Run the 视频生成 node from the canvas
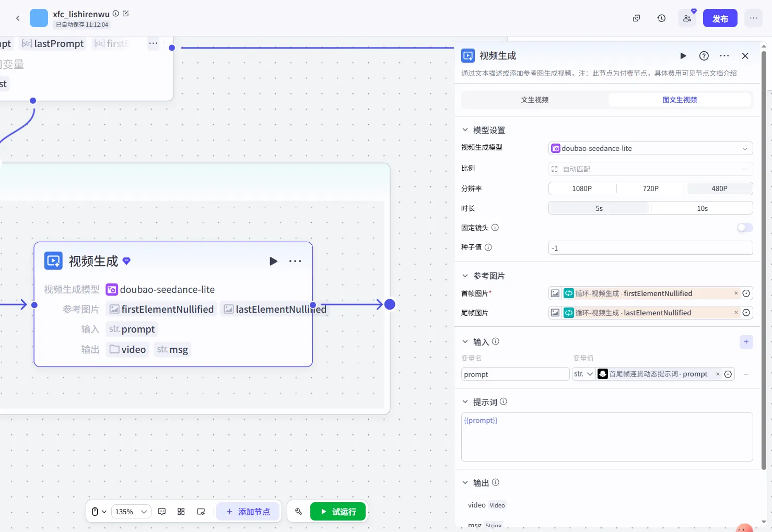The width and height of the screenshot is (772, 532). click(274, 261)
